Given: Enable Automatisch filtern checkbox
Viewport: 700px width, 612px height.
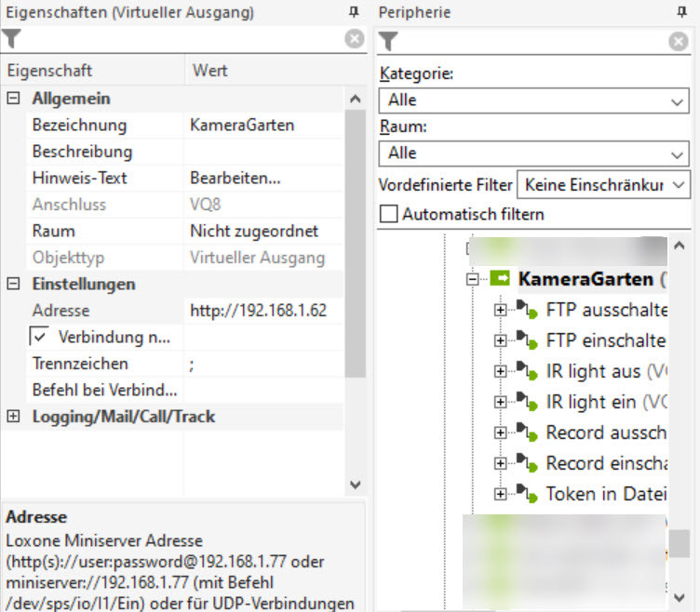Looking at the screenshot, I should pos(388,214).
